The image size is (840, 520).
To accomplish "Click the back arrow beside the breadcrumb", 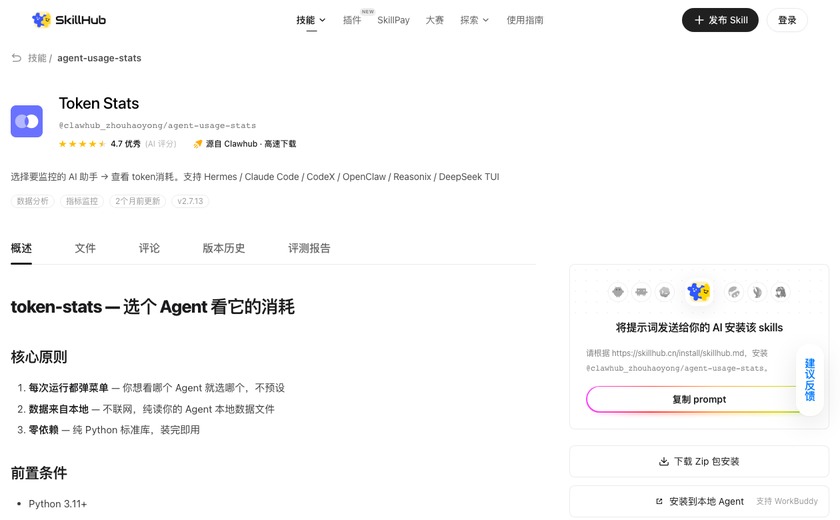I will click(x=17, y=58).
